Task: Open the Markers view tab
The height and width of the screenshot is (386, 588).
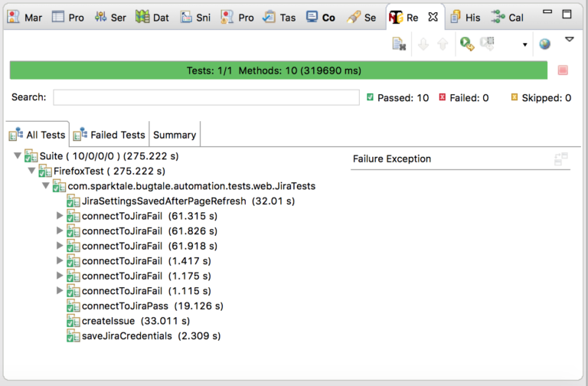Action: 24,18
